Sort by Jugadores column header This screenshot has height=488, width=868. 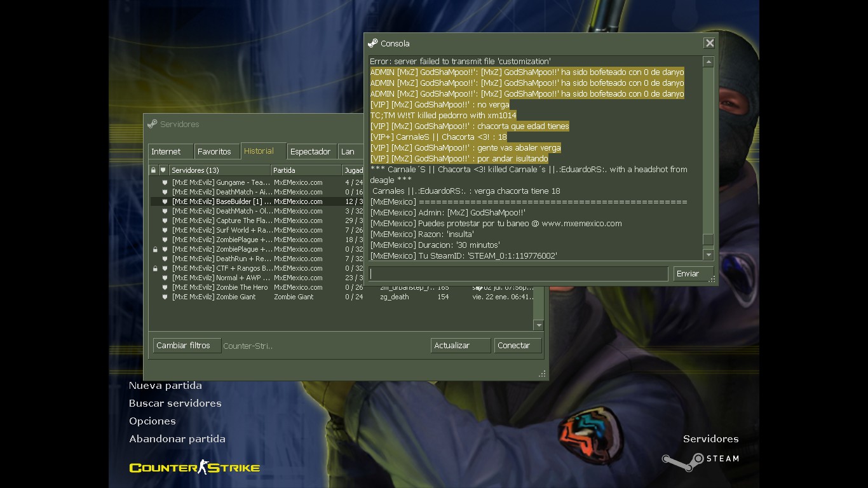click(x=353, y=170)
